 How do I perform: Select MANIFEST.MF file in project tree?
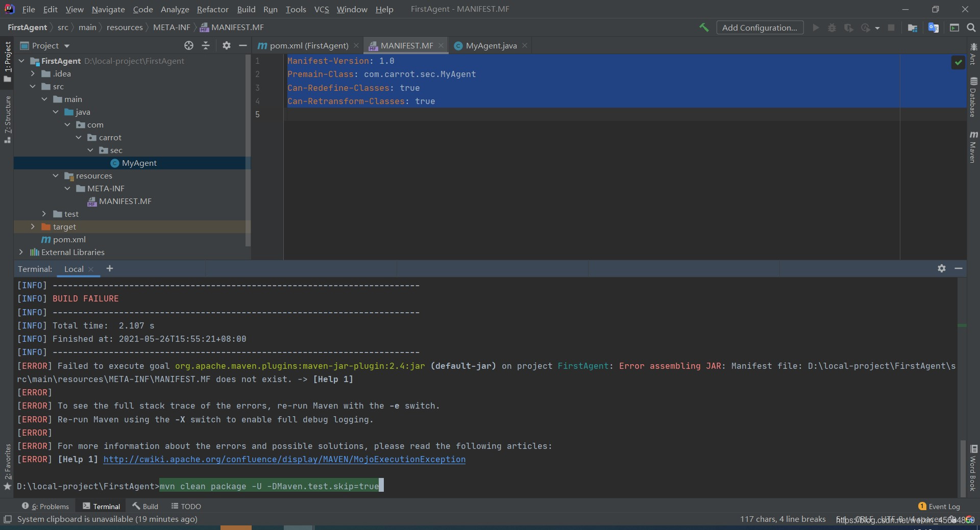pyautogui.click(x=119, y=201)
